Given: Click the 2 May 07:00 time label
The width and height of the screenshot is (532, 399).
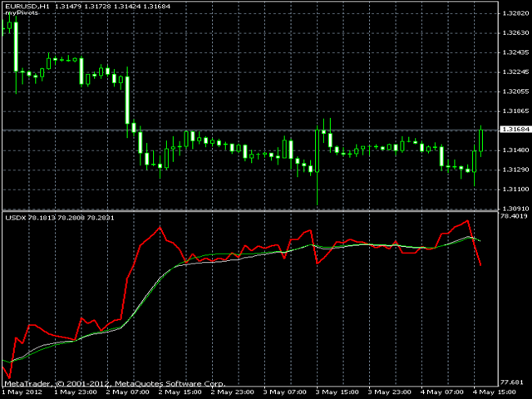Looking at the screenshot, I should pyautogui.click(x=126, y=392).
